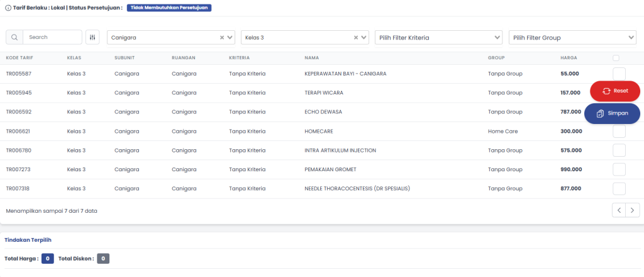Click the blue Simpan button
Viewport: 644px width, 277px height.
coord(612,113)
